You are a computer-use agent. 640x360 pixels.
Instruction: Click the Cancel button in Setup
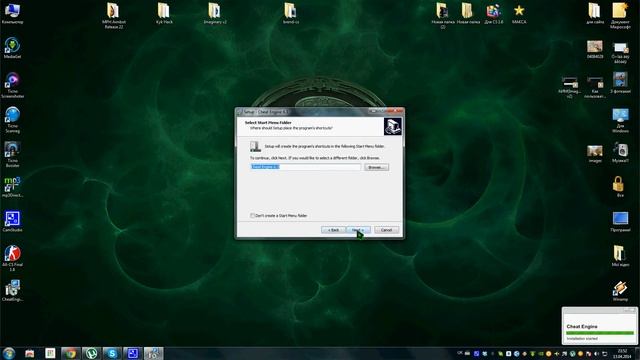coord(387,230)
